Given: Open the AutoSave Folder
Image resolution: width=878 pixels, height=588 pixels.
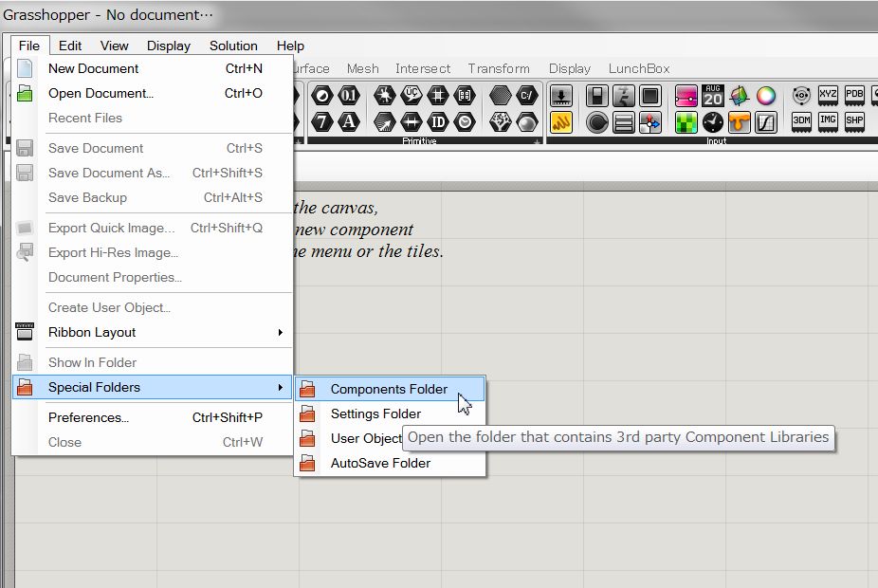Looking at the screenshot, I should [x=390, y=463].
